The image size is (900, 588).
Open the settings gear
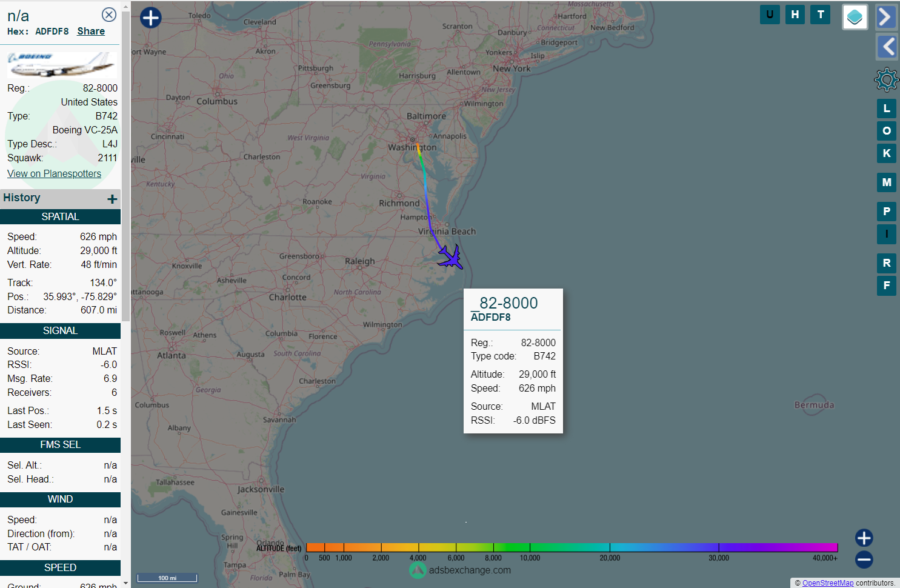[x=887, y=79]
